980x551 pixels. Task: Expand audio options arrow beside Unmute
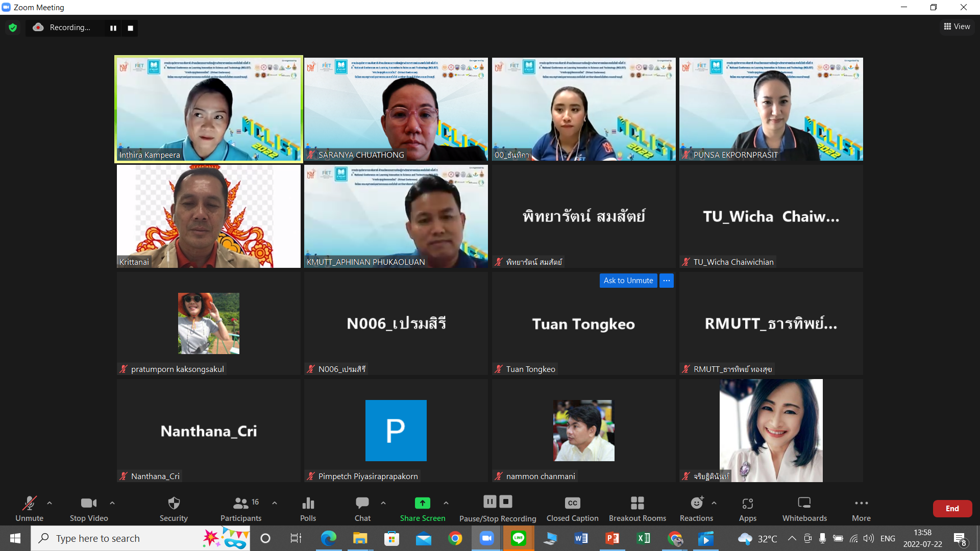click(50, 503)
